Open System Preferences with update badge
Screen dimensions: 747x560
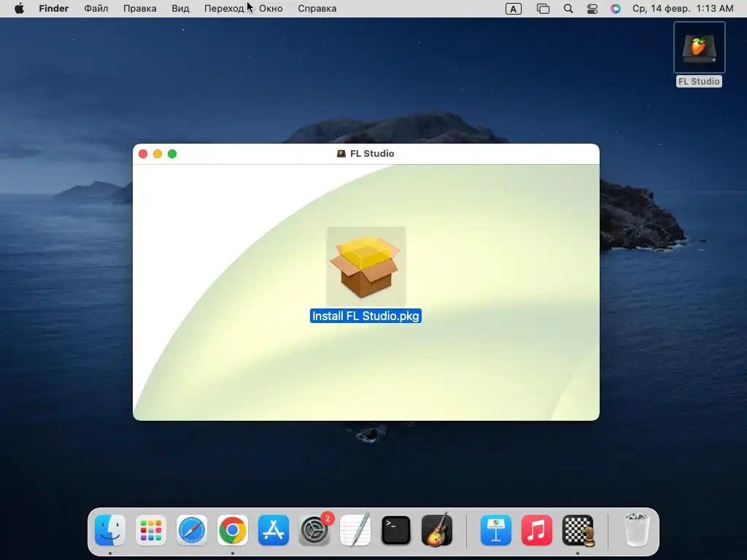pos(314,530)
